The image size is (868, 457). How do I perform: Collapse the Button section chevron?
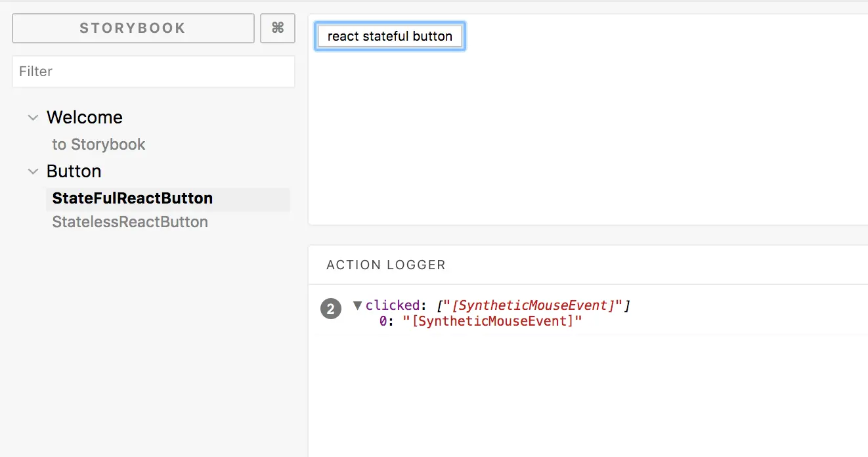coord(33,171)
